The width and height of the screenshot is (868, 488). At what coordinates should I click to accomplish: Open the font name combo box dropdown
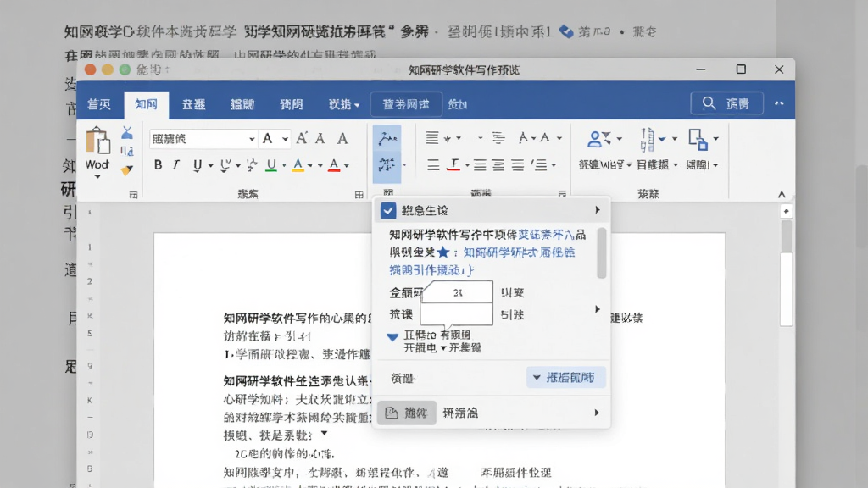coord(252,139)
